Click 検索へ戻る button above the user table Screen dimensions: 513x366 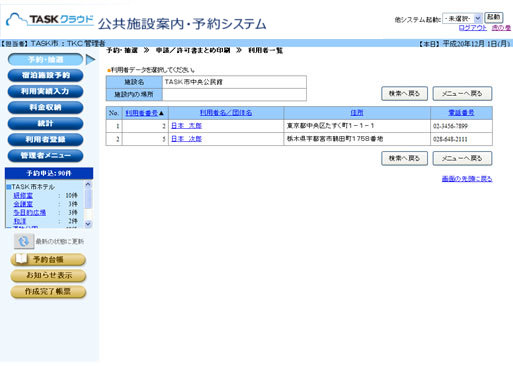coord(404,94)
